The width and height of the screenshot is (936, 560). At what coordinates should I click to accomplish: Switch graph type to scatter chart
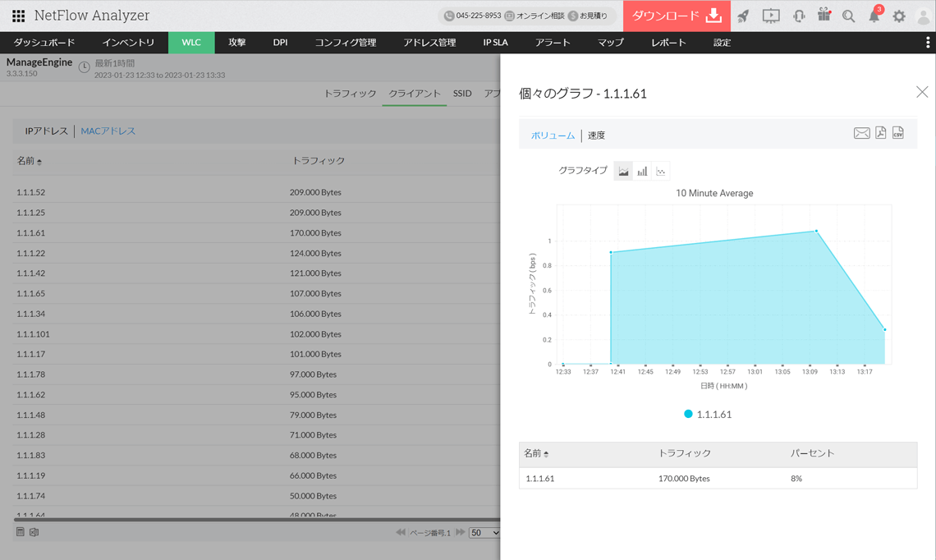pyautogui.click(x=661, y=171)
